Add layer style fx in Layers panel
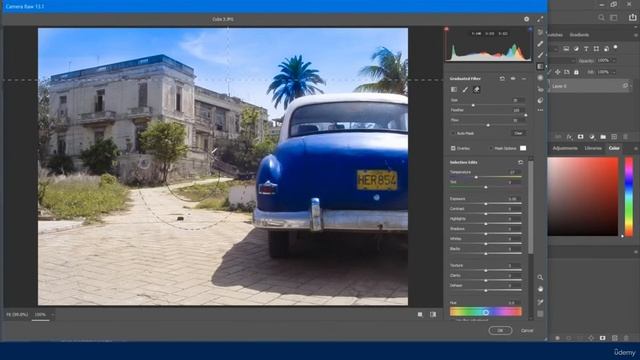The image size is (640, 360). click(x=569, y=137)
